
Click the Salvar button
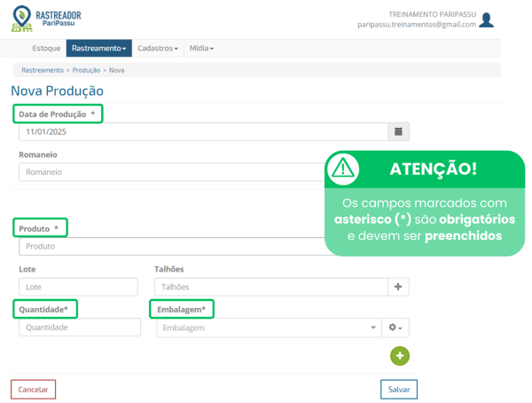point(399,390)
